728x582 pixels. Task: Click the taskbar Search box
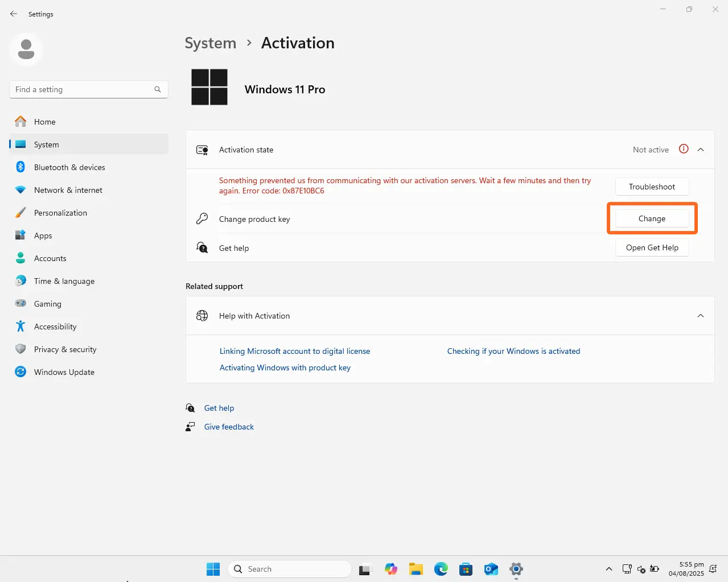point(290,569)
